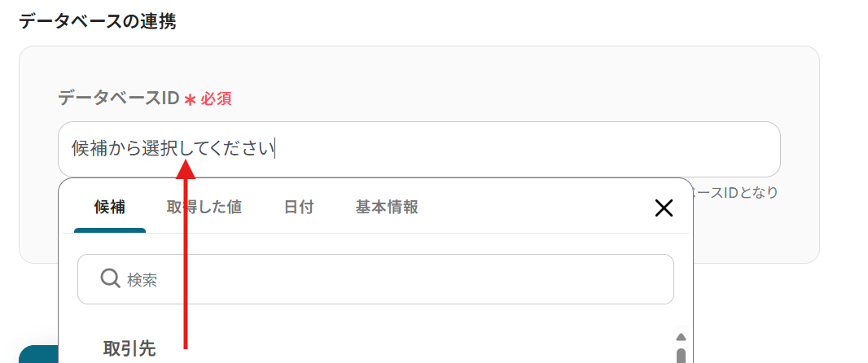Click the candidate list scrollbar thumb
This screenshot has height=363, width=868.
pos(682,355)
